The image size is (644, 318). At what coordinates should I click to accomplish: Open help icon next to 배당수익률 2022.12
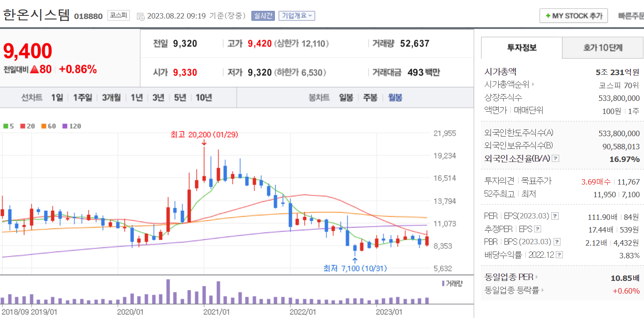click(560, 255)
